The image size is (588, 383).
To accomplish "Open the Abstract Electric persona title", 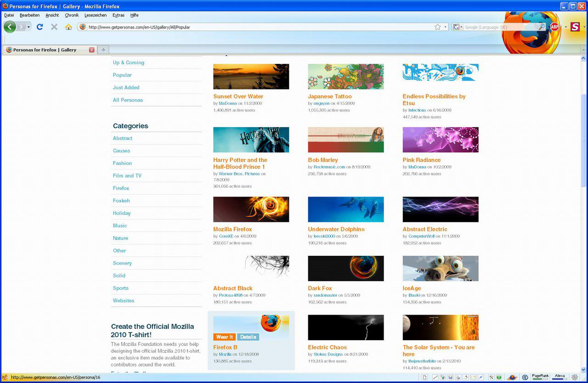I will click(x=425, y=229).
